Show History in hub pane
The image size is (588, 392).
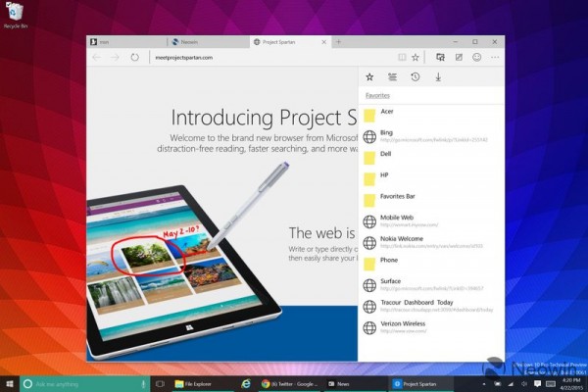416,76
